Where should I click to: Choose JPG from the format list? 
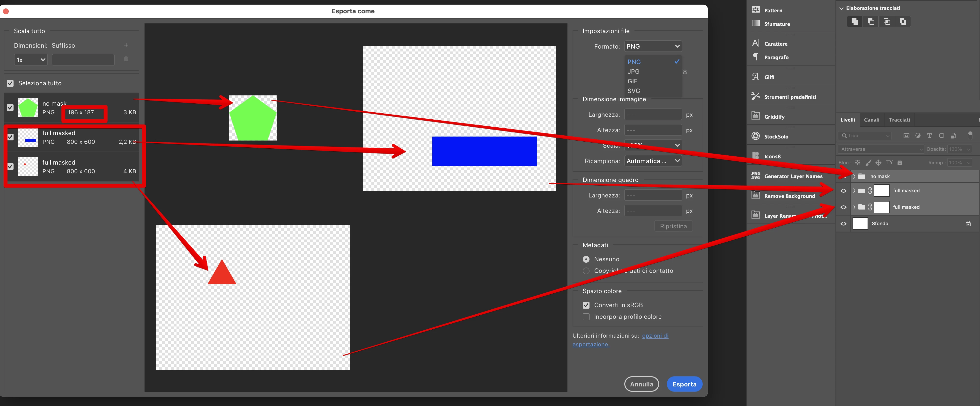point(653,72)
